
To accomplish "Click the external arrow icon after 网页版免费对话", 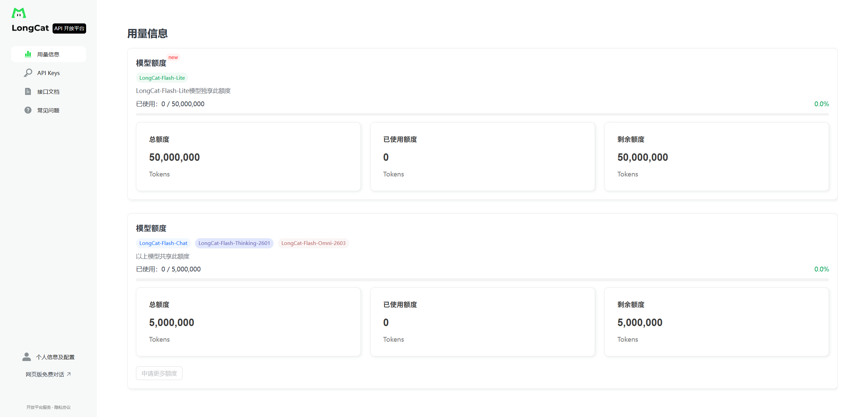I will point(69,374).
